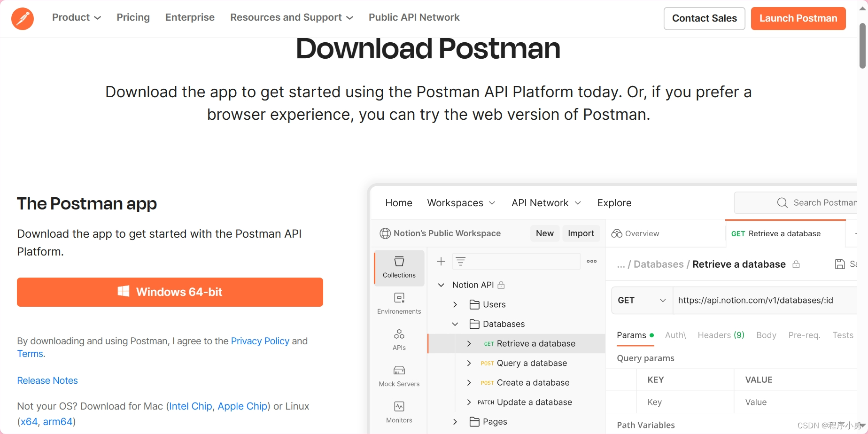Download the Linux x64 build

(x=29, y=422)
